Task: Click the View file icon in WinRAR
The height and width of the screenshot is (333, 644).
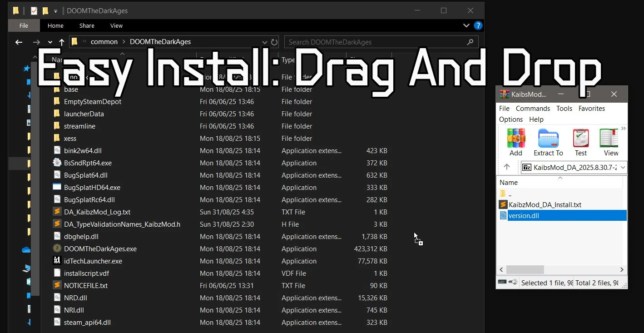Action: (610, 142)
